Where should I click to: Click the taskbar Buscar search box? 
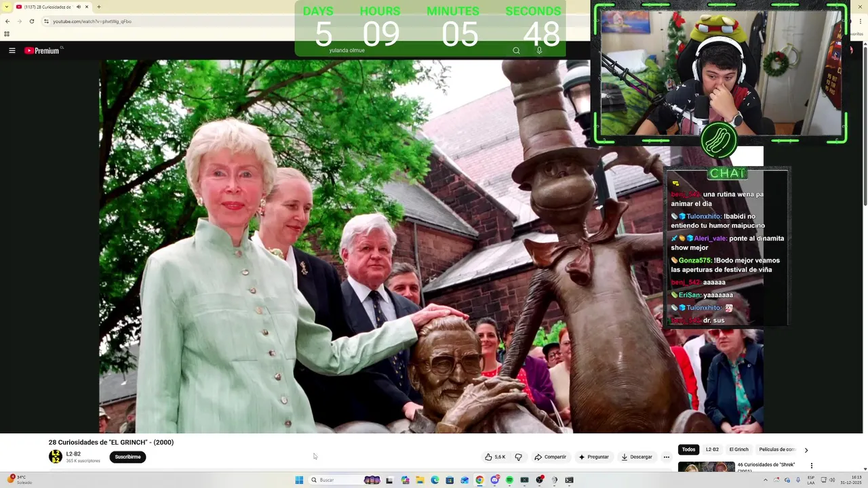346,480
